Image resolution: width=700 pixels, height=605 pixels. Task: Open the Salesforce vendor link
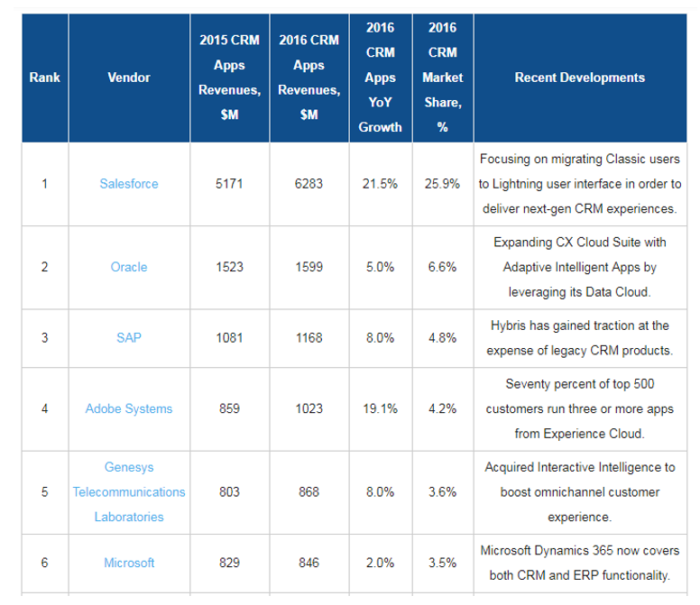[x=129, y=184]
